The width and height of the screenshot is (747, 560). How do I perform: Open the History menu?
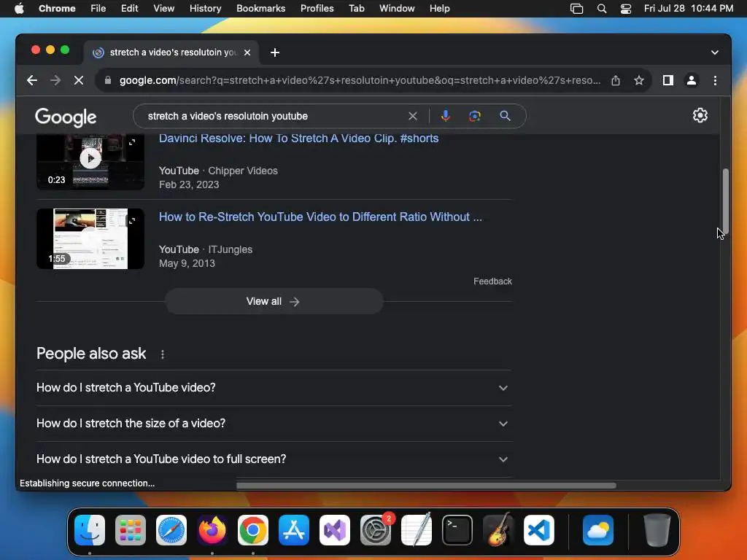point(205,9)
